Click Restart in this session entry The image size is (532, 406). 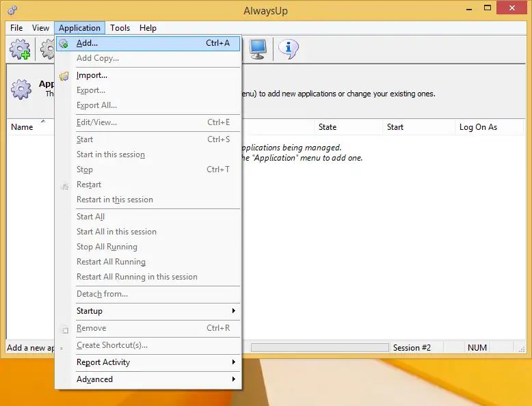[x=148, y=200]
